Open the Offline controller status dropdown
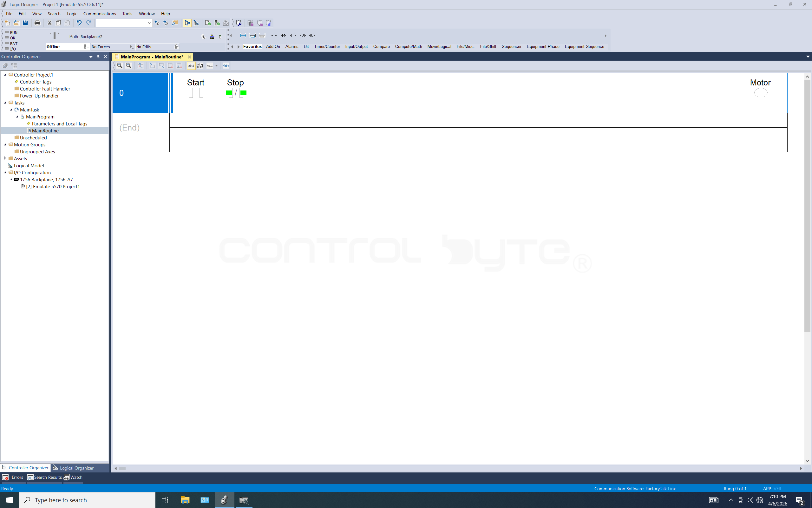Image resolution: width=812 pixels, height=508 pixels. [86, 47]
